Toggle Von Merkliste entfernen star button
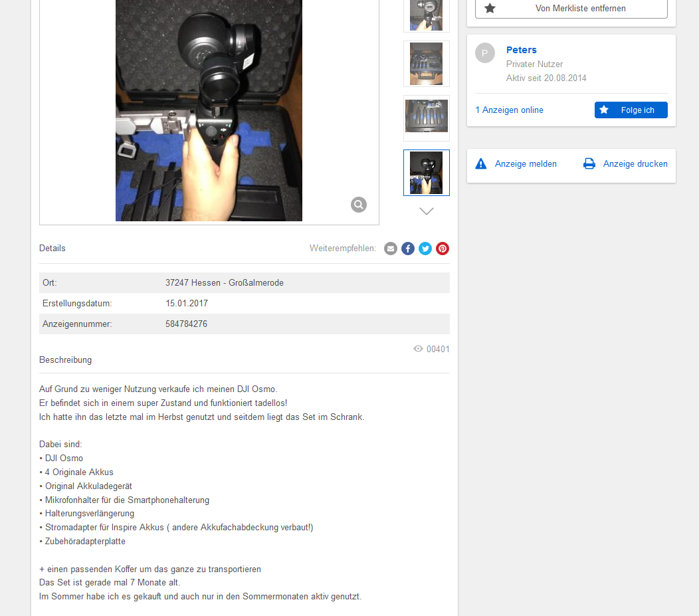Screen dimensions: 699x616 pyautogui.click(x=571, y=9)
